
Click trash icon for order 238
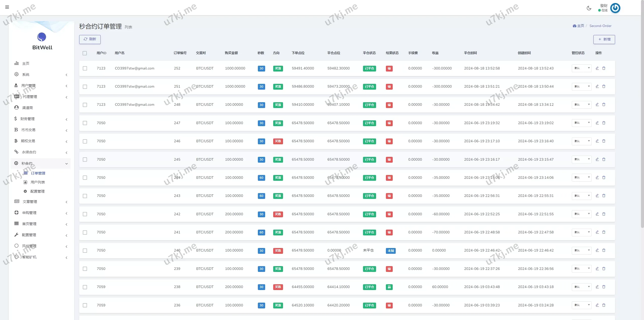pyautogui.click(x=604, y=287)
